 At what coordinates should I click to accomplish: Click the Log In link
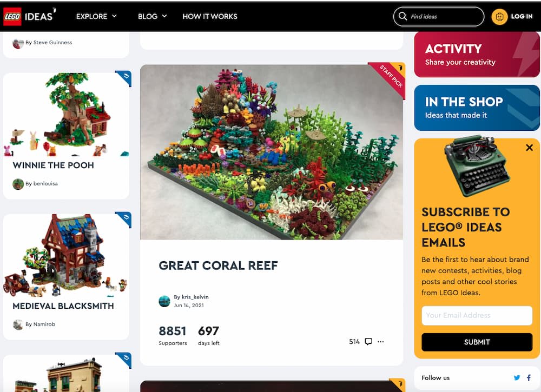click(522, 16)
